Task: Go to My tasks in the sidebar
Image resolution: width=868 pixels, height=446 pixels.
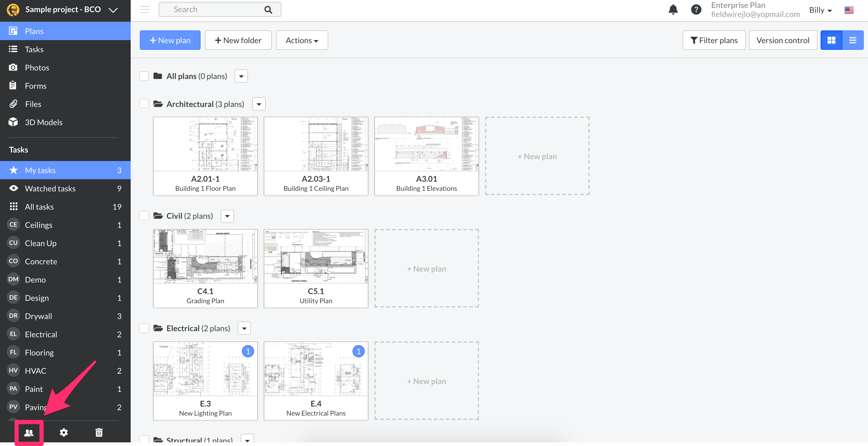Action: coord(40,170)
